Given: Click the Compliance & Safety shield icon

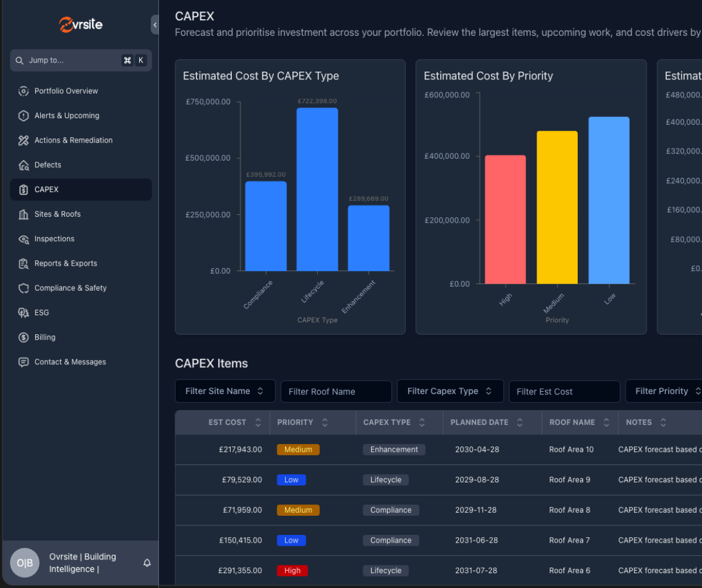Looking at the screenshot, I should (23, 288).
